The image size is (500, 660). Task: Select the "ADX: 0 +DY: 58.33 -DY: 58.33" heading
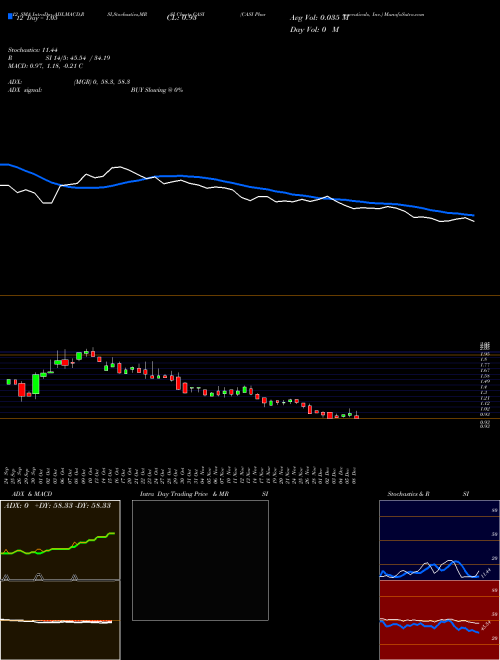[57, 505]
